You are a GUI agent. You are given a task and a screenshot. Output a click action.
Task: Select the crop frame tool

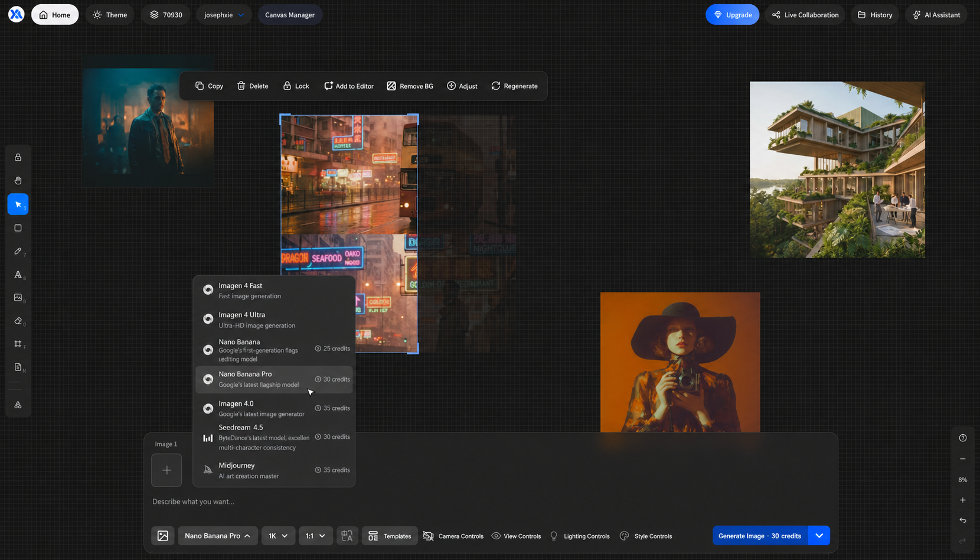[18, 344]
